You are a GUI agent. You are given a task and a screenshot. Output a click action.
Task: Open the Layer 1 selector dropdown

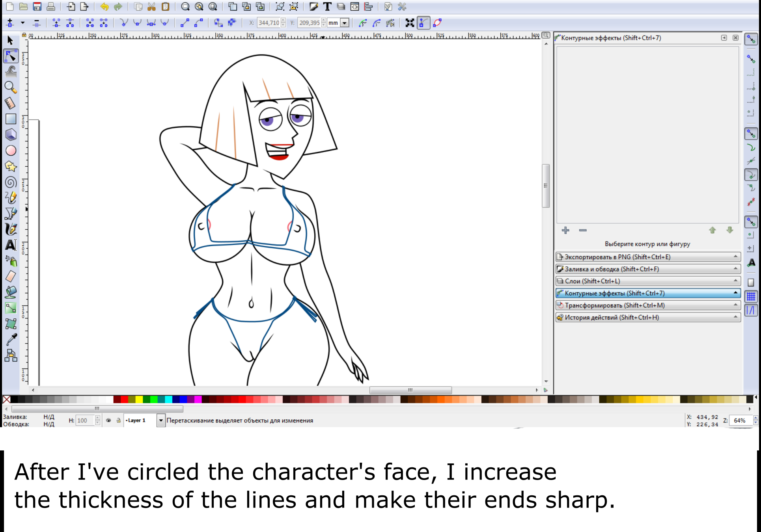pos(160,420)
